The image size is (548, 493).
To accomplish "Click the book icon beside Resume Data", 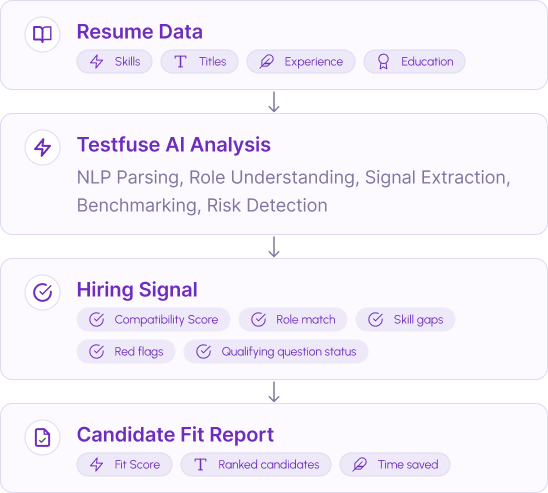I will coord(42,34).
